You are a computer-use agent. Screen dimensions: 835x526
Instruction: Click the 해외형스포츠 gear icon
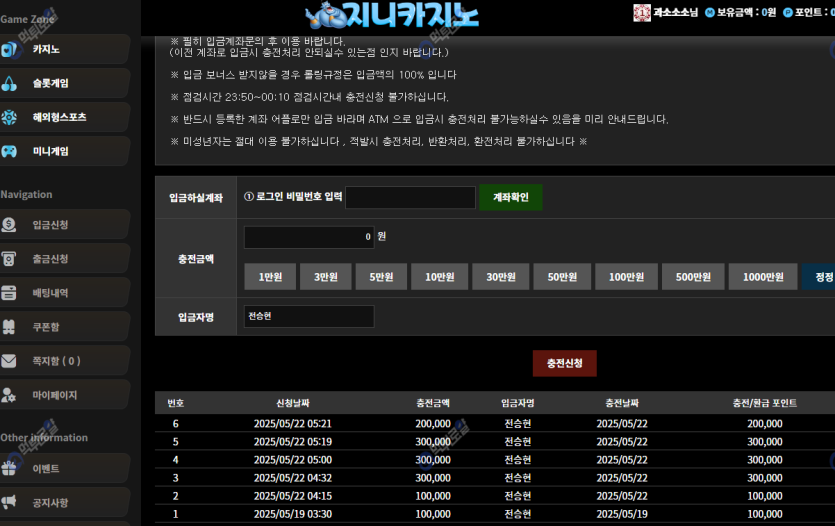[10, 118]
